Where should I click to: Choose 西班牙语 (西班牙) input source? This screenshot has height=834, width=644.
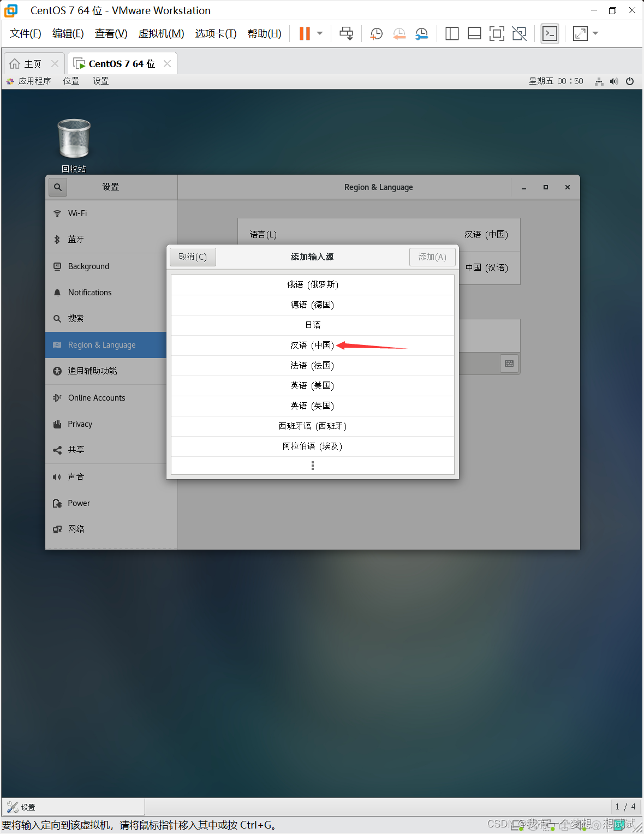313,426
